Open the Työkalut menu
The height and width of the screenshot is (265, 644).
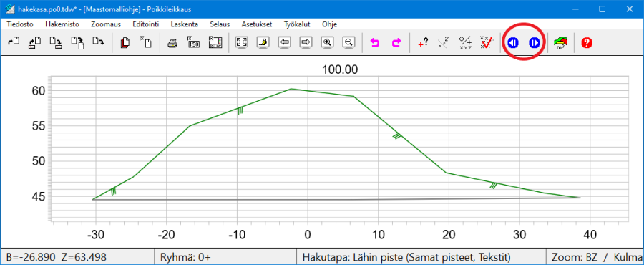tap(296, 24)
